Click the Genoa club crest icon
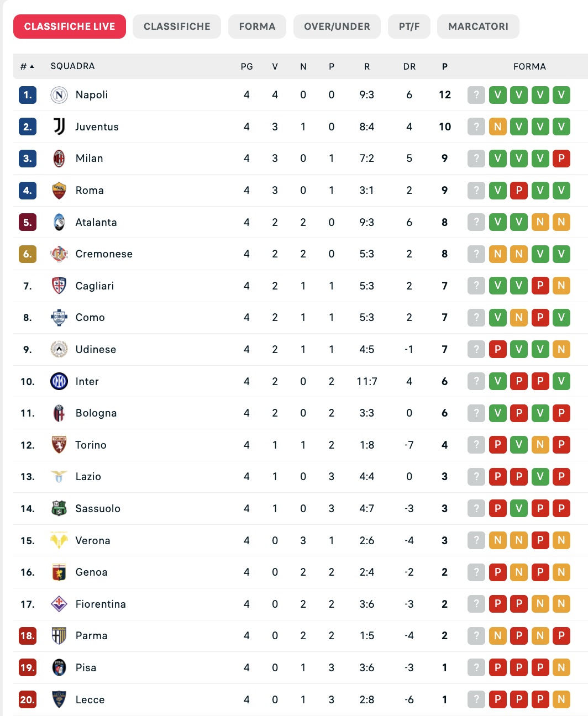588x716 pixels. [59, 572]
